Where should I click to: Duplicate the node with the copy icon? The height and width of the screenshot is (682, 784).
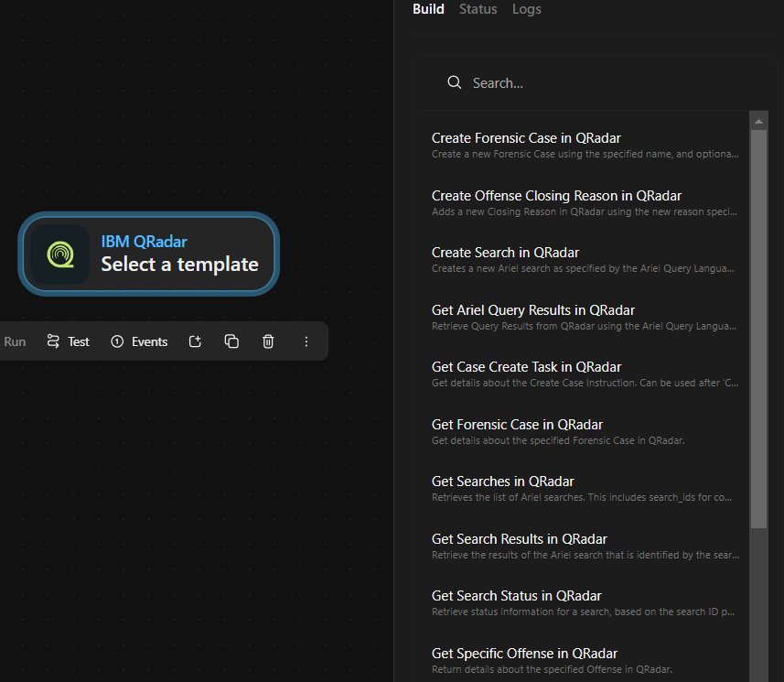(231, 341)
